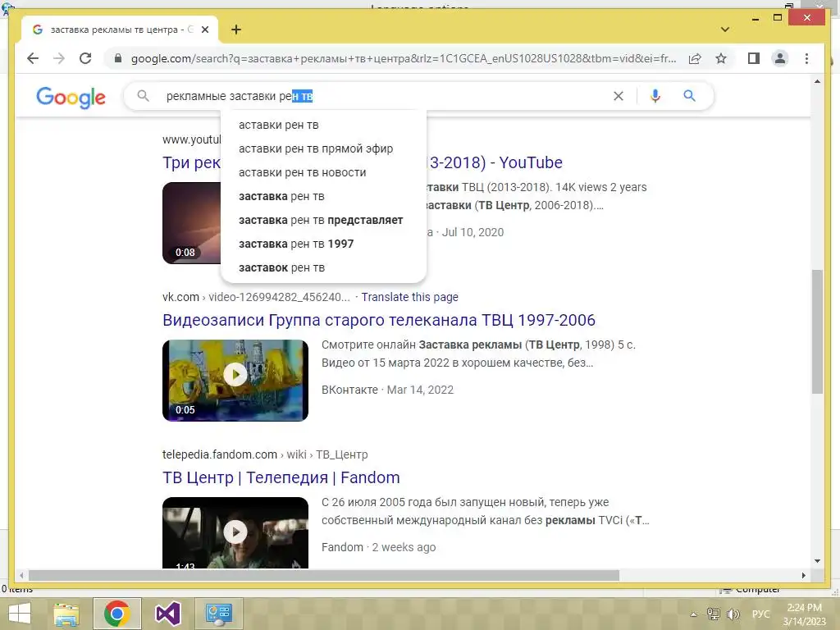Open ТВ Центр Телепедия Fandom link
Viewport: 840px width, 630px height.
[x=281, y=477]
